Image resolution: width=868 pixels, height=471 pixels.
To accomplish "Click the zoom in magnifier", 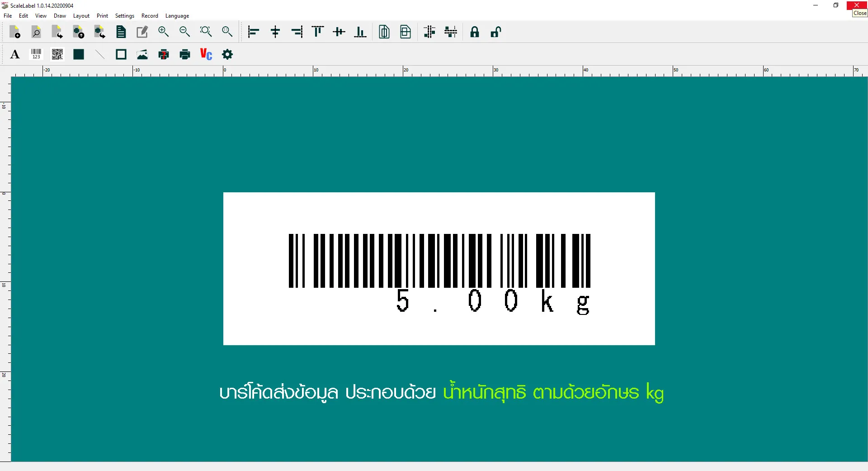I will pyautogui.click(x=163, y=32).
